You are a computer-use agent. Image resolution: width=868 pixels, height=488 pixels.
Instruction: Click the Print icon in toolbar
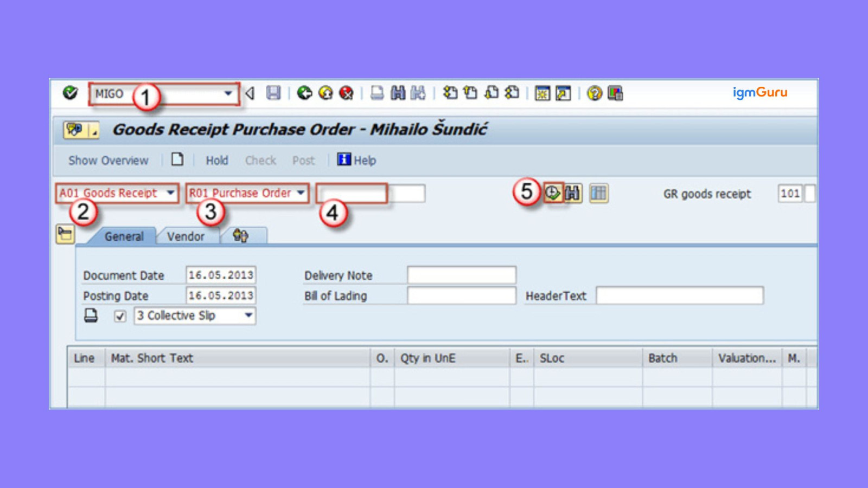[377, 93]
